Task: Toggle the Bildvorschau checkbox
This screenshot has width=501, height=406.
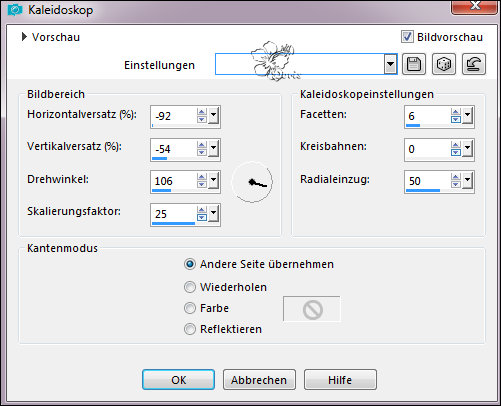Action: [407, 37]
